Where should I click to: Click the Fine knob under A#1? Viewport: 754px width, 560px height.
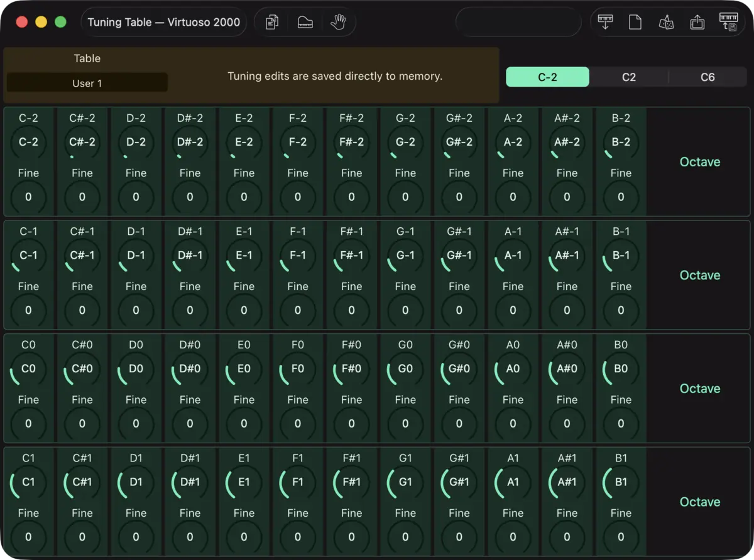(x=567, y=537)
